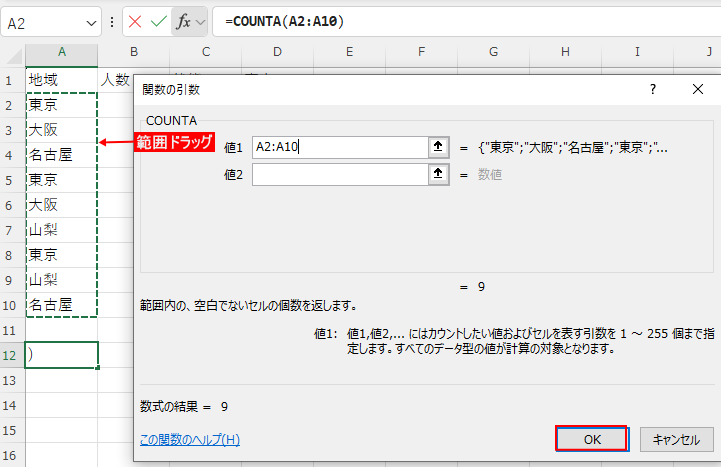The height and width of the screenshot is (467, 721).
Task: Click the fill handle of cell A12
Action: 97,368
